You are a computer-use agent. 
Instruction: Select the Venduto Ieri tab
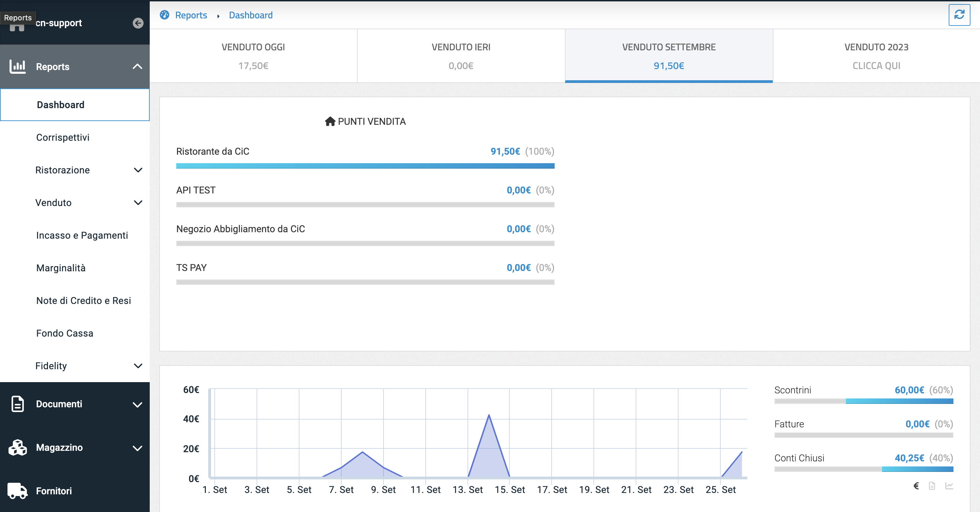point(461,56)
